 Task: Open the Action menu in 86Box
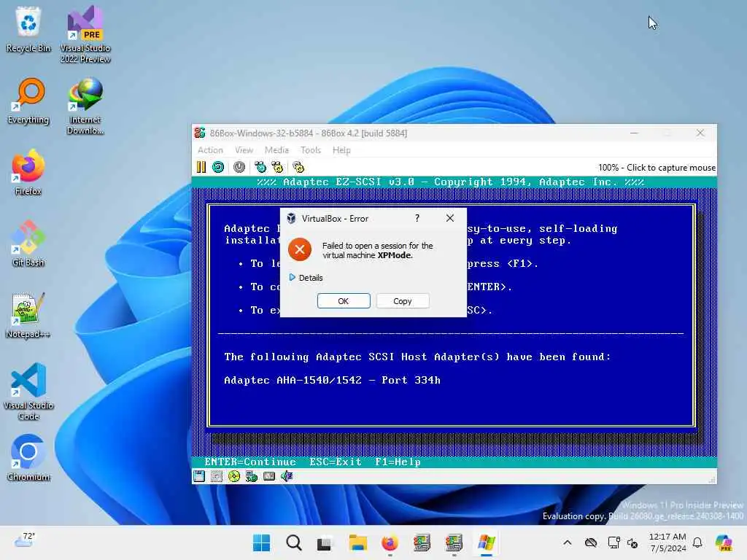click(x=210, y=150)
